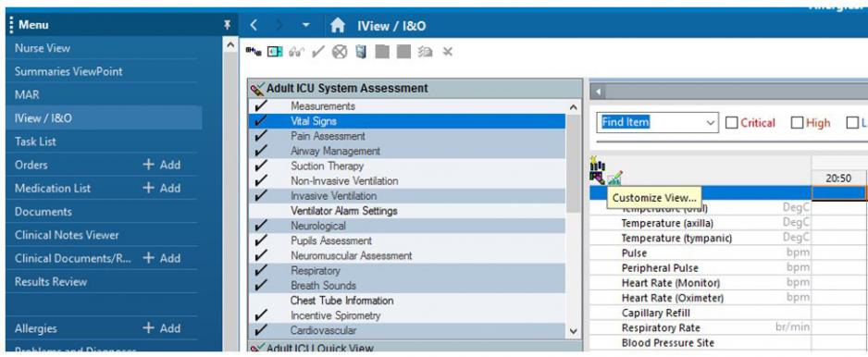
Task: Click the checkmark next to Cardiovascular
Action: coord(260,330)
